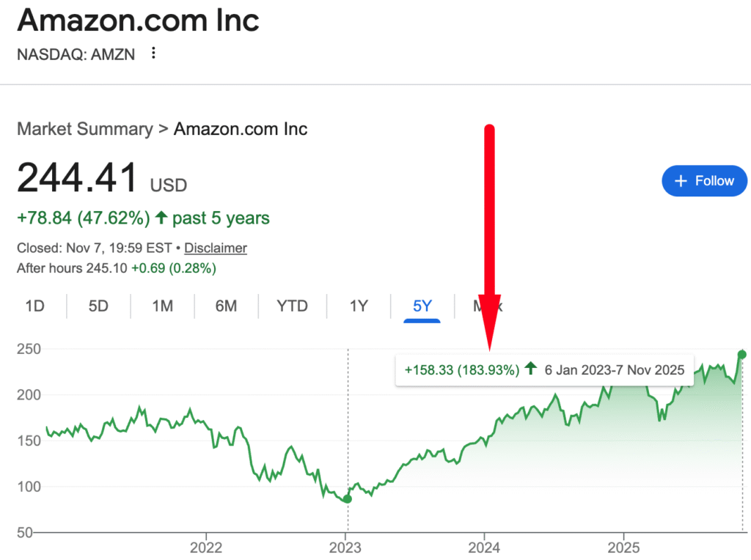Open the three-dot options menu beside NASDAQ: AMZN
The image size is (751, 560).
[153, 54]
